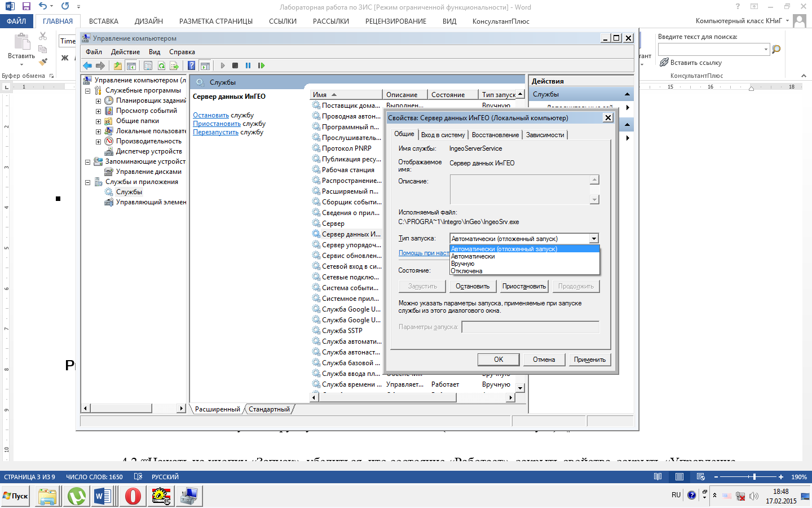
Task: Switch to the Стандартный view tab
Action: pyautogui.click(x=269, y=409)
